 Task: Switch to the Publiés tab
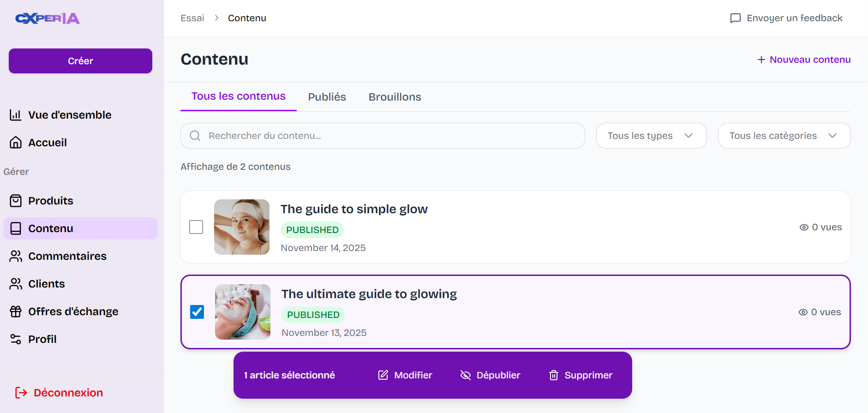pyautogui.click(x=327, y=97)
